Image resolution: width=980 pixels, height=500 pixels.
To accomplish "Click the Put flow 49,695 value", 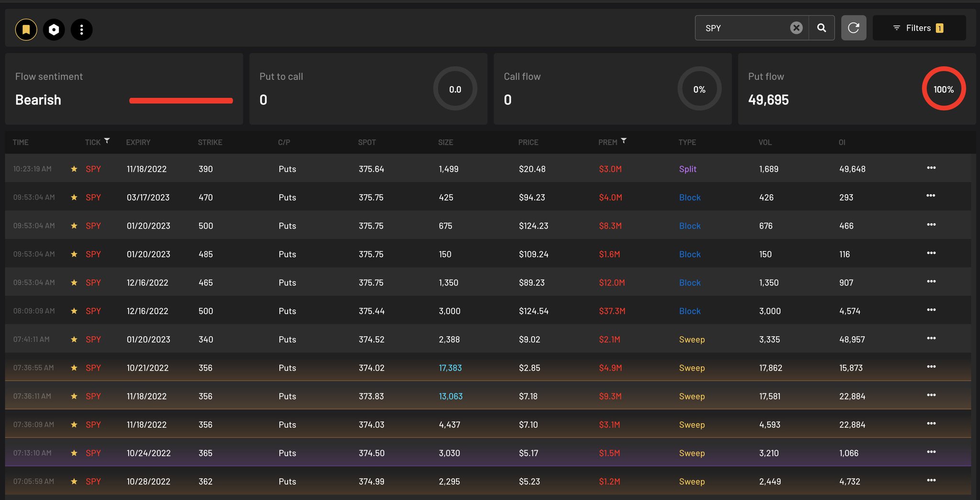I will click(x=768, y=100).
